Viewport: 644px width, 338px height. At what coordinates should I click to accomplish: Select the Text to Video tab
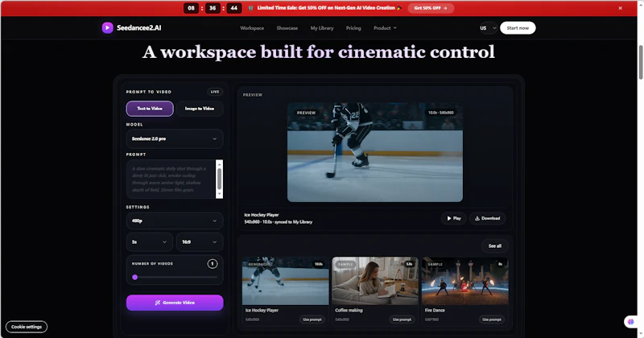tap(150, 109)
